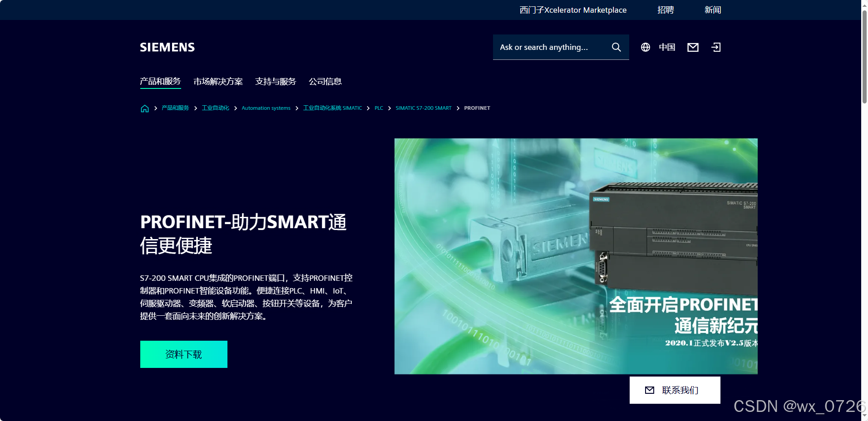
Task: Open 公司信息 main menu
Action: [325, 82]
